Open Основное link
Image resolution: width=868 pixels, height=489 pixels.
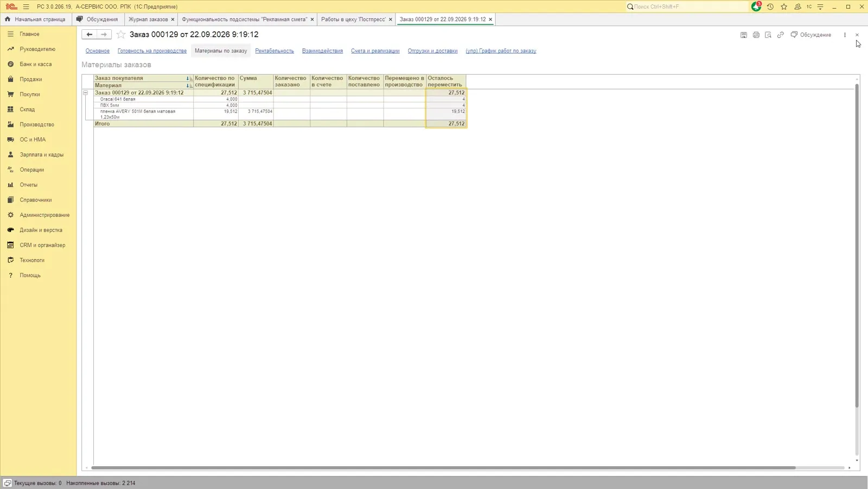point(98,51)
